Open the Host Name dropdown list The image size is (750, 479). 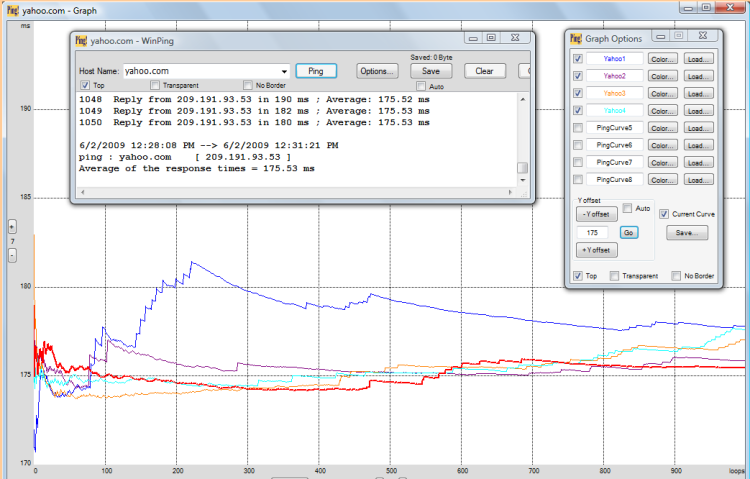[285, 72]
